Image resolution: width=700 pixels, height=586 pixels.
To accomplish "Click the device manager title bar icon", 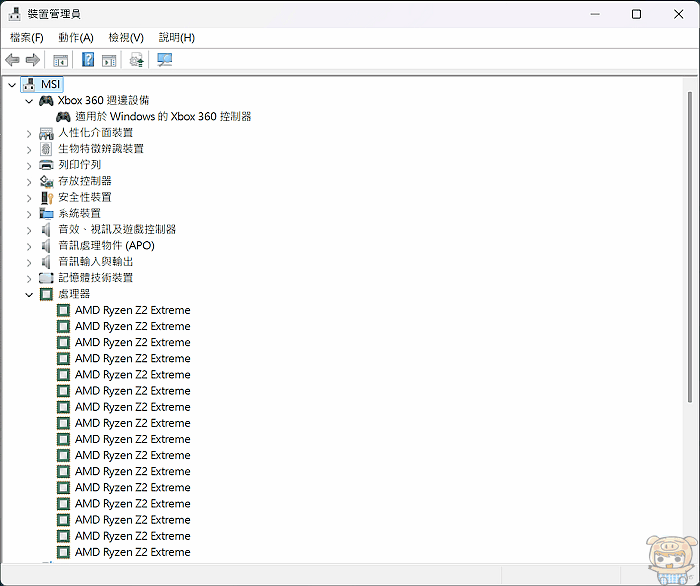I will [14, 14].
